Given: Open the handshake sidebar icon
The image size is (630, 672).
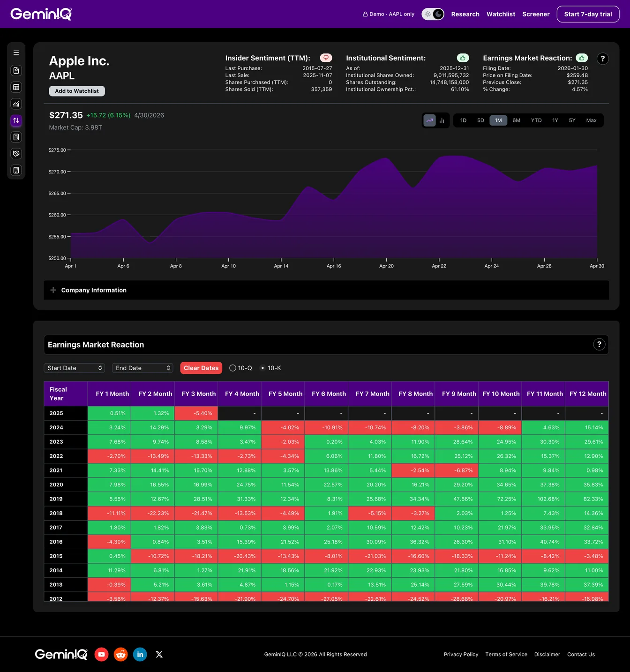Looking at the screenshot, I should [16, 154].
